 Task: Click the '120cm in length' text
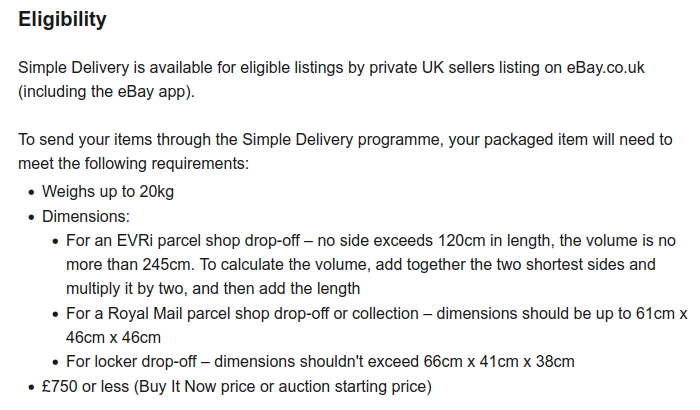[493, 241]
